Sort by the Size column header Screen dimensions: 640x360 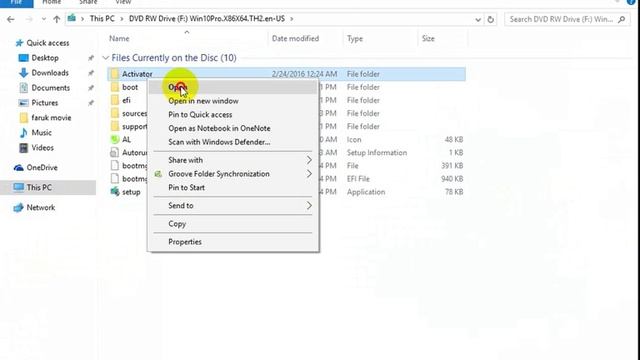[428, 38]
